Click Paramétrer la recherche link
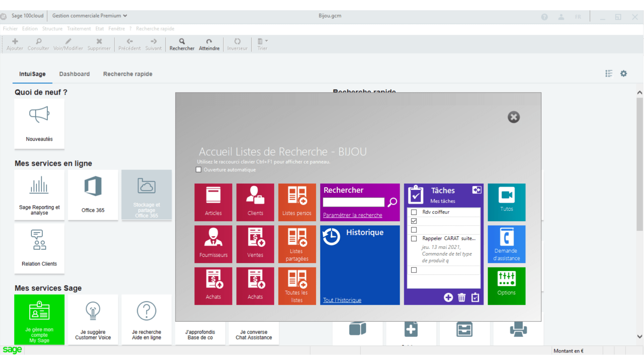The width and height of the screenshot is (644, 362). [x=353, y=215]
